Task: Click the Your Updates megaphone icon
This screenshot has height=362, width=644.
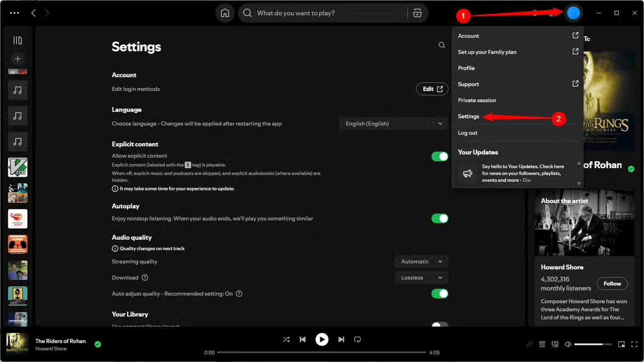Action: [468, 173]
